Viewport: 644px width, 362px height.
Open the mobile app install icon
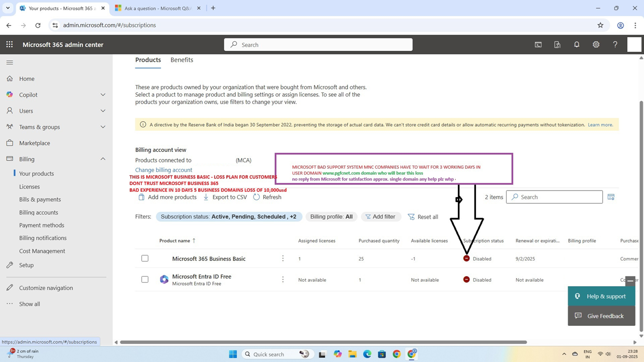557,45
